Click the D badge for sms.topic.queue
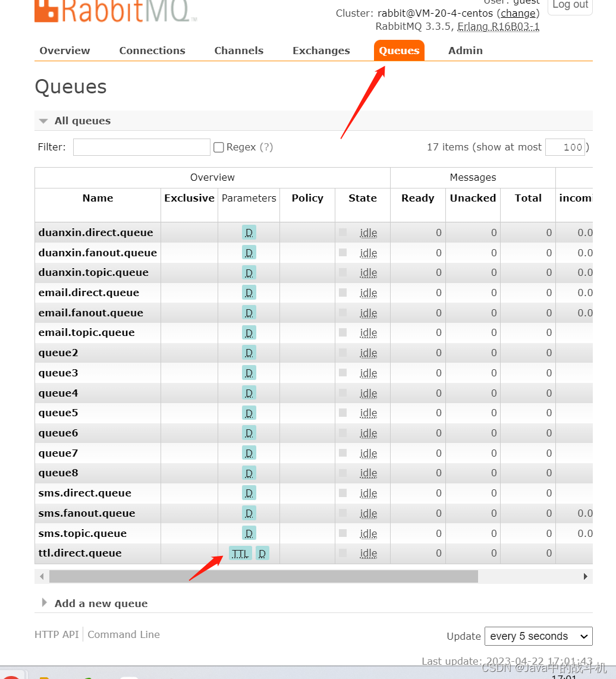Viewport: 616px width, 679px height. [x=249, y=533]
